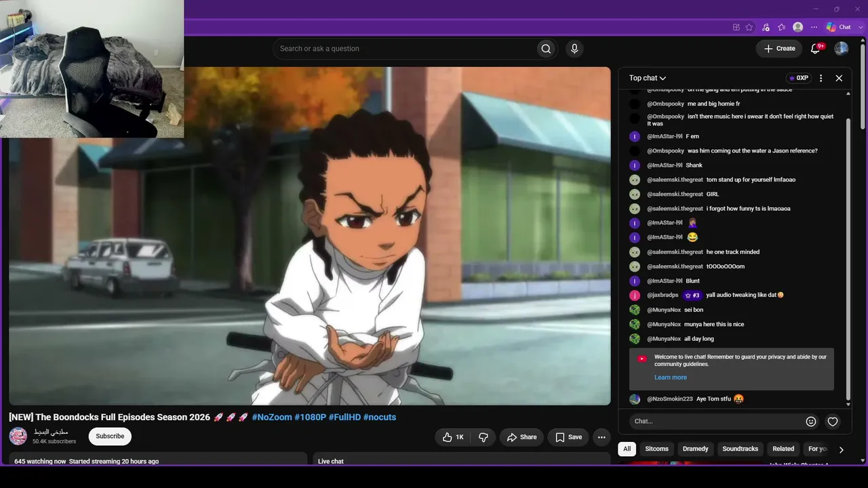Click the YouTube search magnifier button
The image size is (868, 488).
click(x=546, y=49)
